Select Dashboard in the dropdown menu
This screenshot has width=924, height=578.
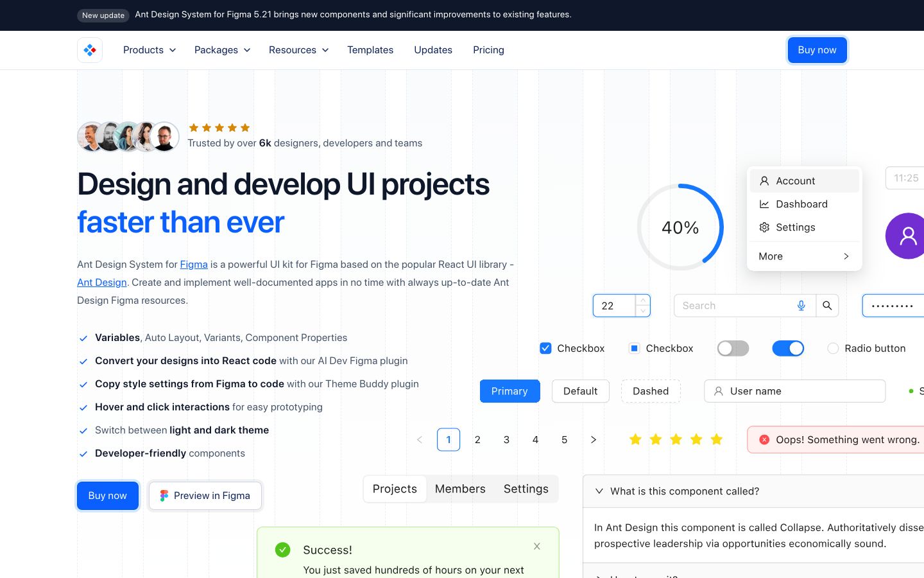[805, 204]
